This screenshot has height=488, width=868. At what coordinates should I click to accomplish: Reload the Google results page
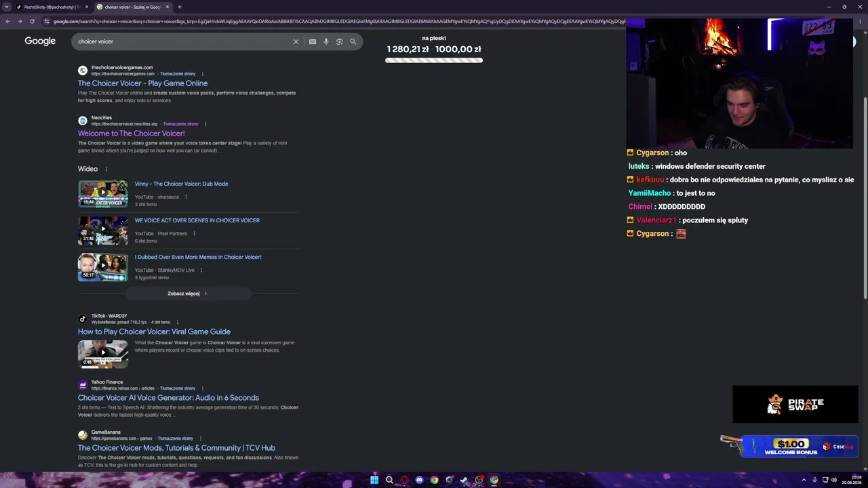(x=32, y=21)
